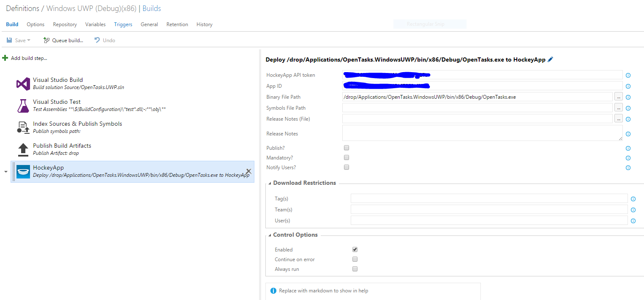Click the Symbols File Path input
644x300 pixels.
[478, 108]
